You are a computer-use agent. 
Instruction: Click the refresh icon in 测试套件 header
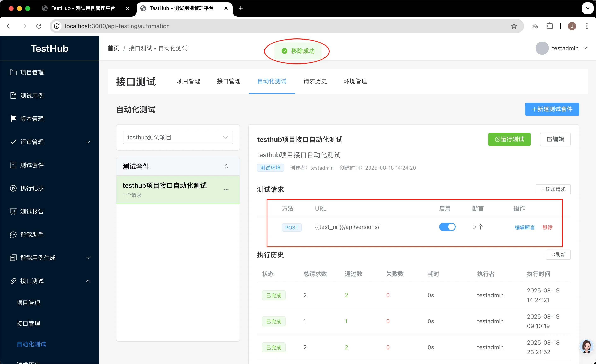[x=226, y=166]
